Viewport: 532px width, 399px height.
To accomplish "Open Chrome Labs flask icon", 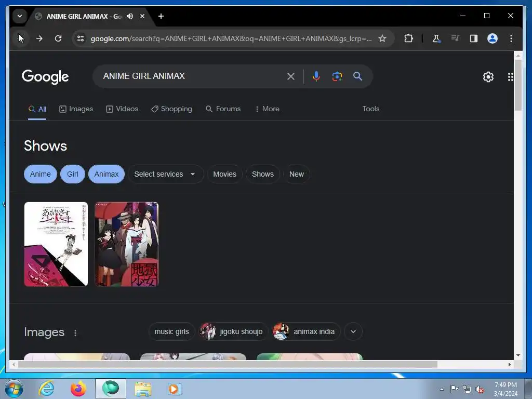I will coord(436,38).
